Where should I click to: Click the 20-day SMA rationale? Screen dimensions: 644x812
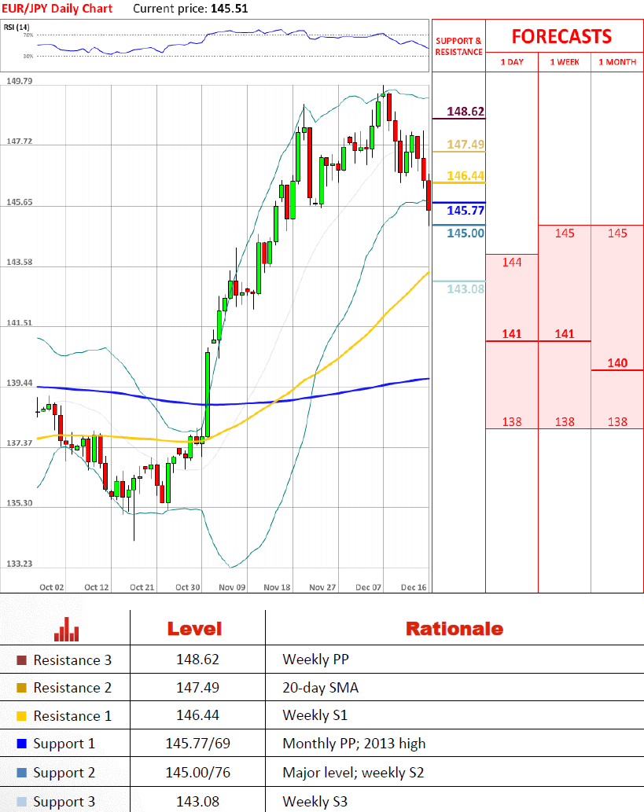click(x=321, y=688)
